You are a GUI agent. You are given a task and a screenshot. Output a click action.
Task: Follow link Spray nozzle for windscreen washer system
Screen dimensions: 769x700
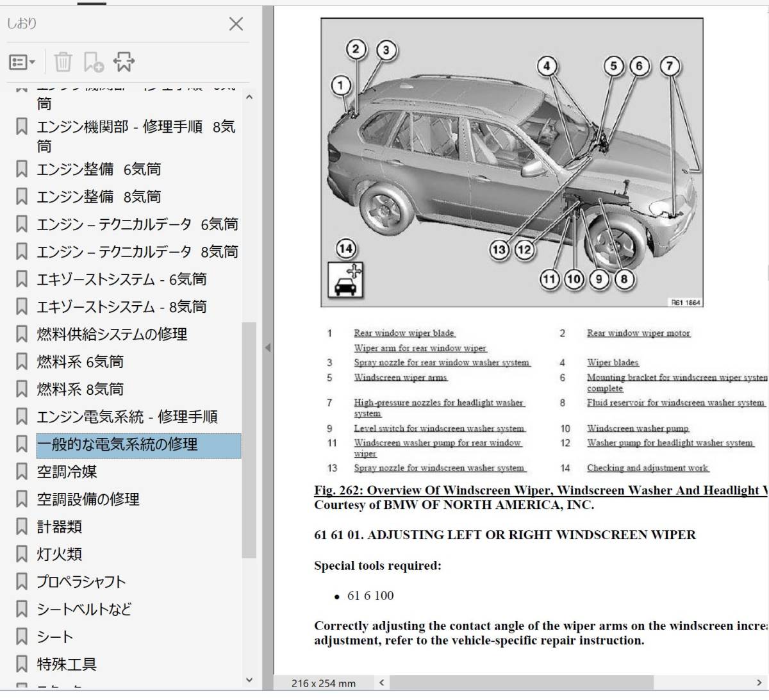coord(439,468)
